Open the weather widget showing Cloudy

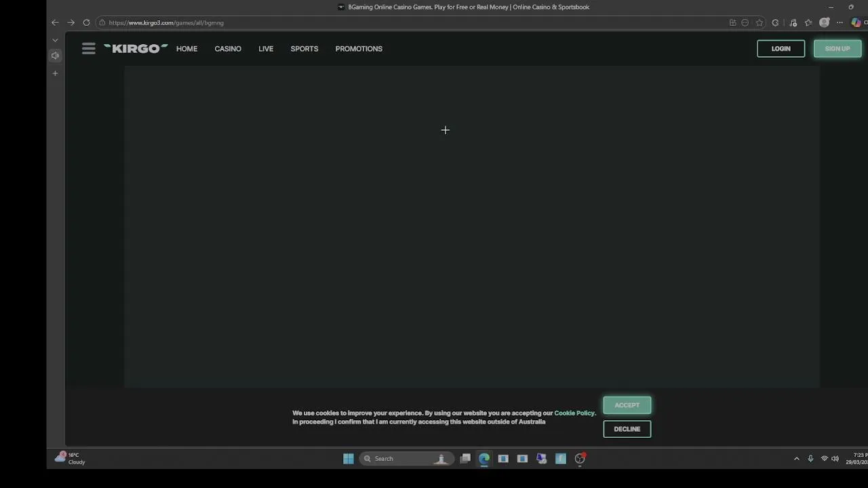71,459
